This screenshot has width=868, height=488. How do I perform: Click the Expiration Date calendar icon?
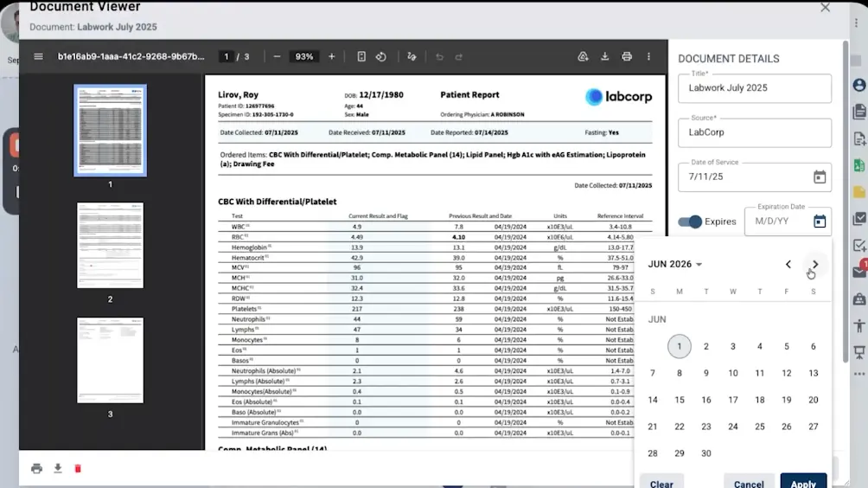(820, 221)
